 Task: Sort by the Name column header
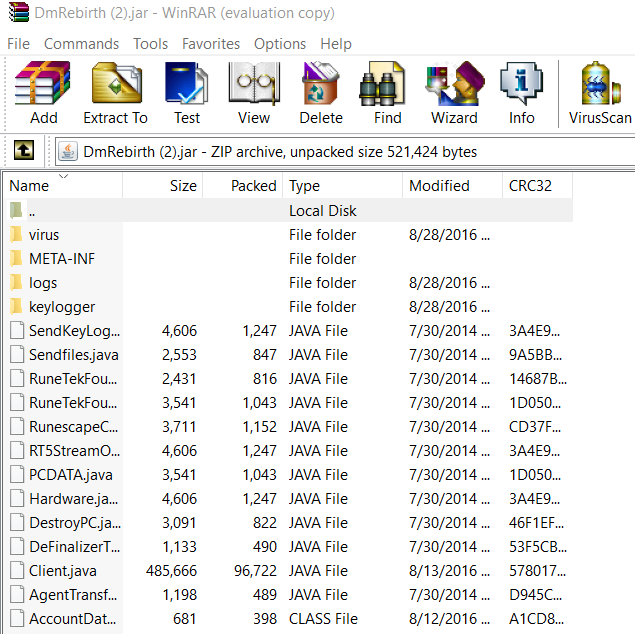tap(63, 186)
